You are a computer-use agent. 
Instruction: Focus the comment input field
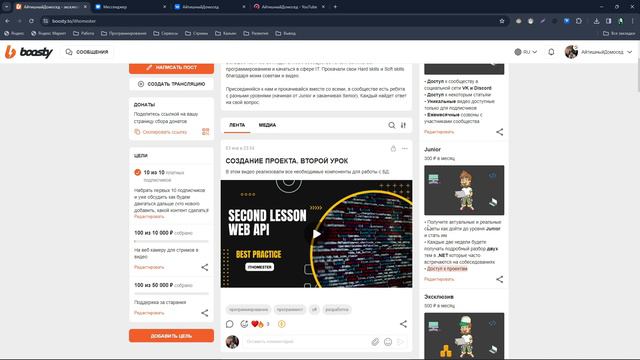coord(306,342)
